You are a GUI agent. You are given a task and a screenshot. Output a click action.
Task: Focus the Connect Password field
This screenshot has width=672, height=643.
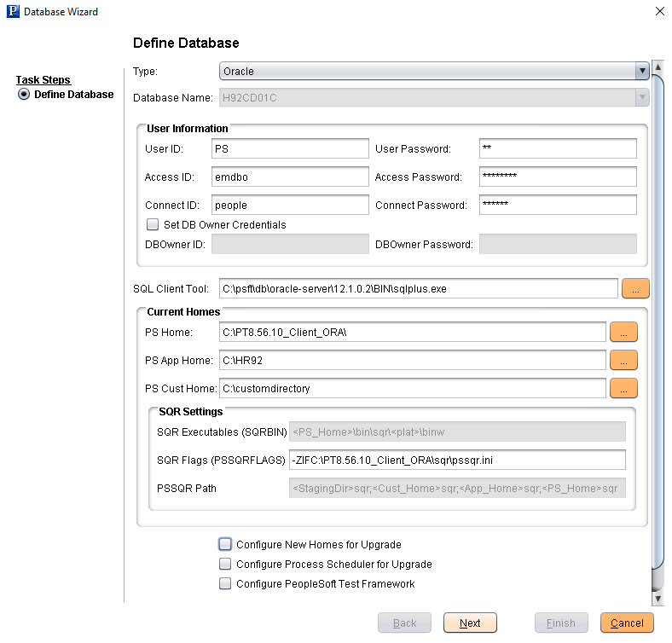[x=558, y=205]
